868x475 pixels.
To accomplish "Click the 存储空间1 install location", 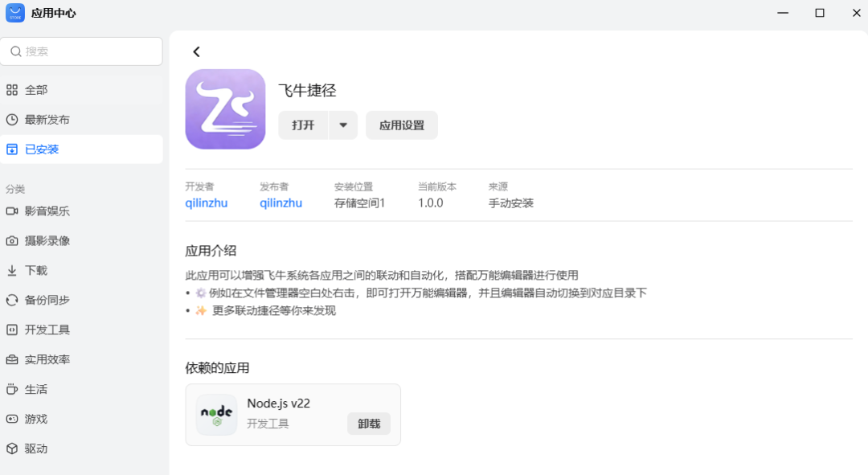I will [359, 203].
